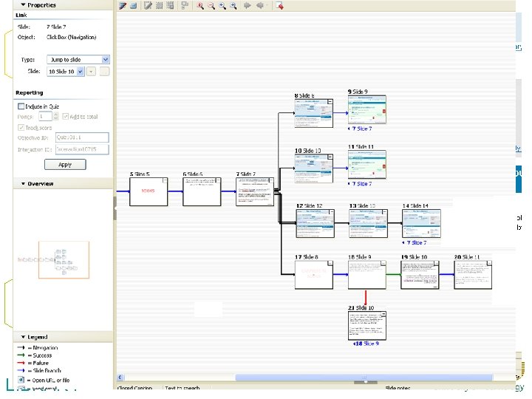Select the 18 Slide 9 thumbnail
The image size is (532, 399).
(366, 275)
